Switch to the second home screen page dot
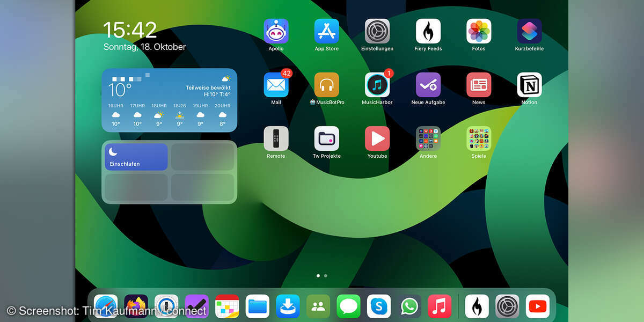Image resolution: width=644 pixels, height=322 pixels. point(326,275)
